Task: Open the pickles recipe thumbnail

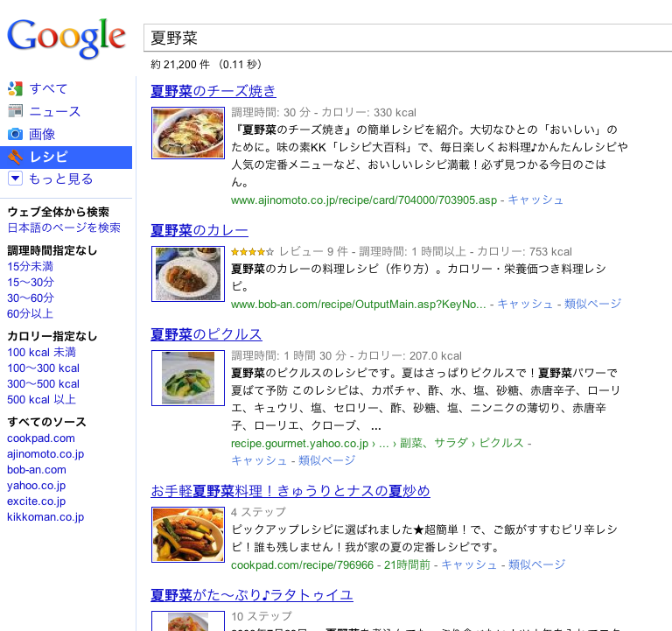Action: 188,378
